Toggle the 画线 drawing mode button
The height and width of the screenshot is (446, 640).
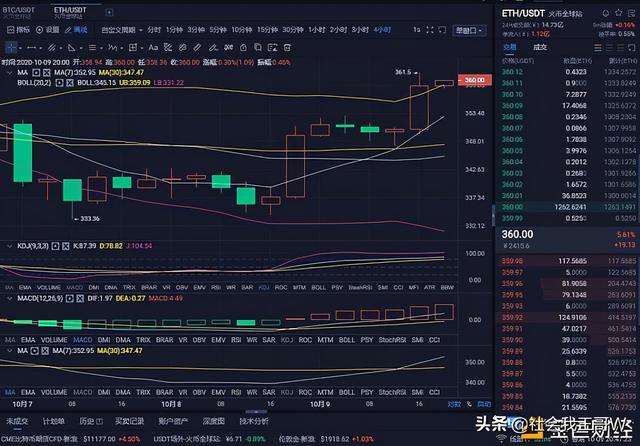[x=75, y=30]
